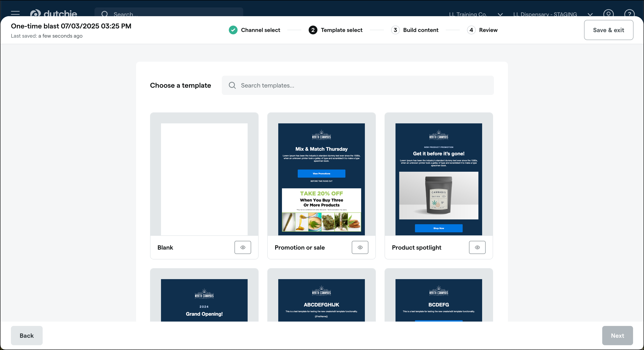Click the step 4 number circle

coord(471,30)
